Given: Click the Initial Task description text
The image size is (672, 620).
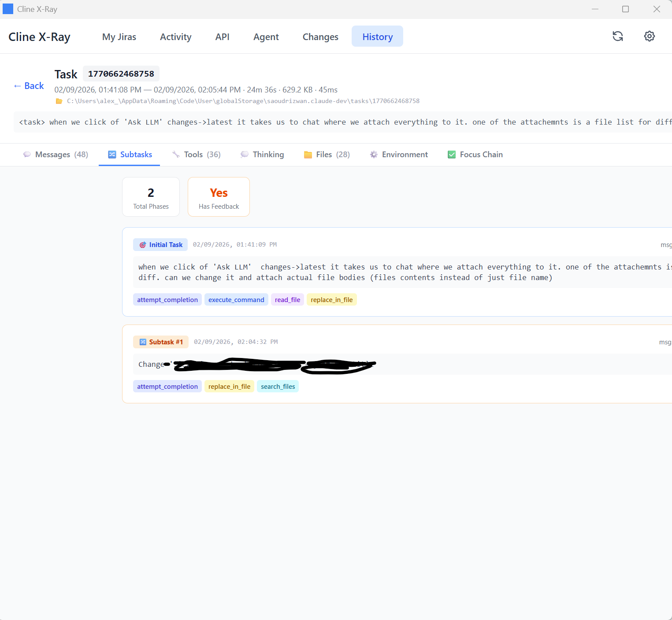Looking at the screenshot, I should click(x=405, y=272).
